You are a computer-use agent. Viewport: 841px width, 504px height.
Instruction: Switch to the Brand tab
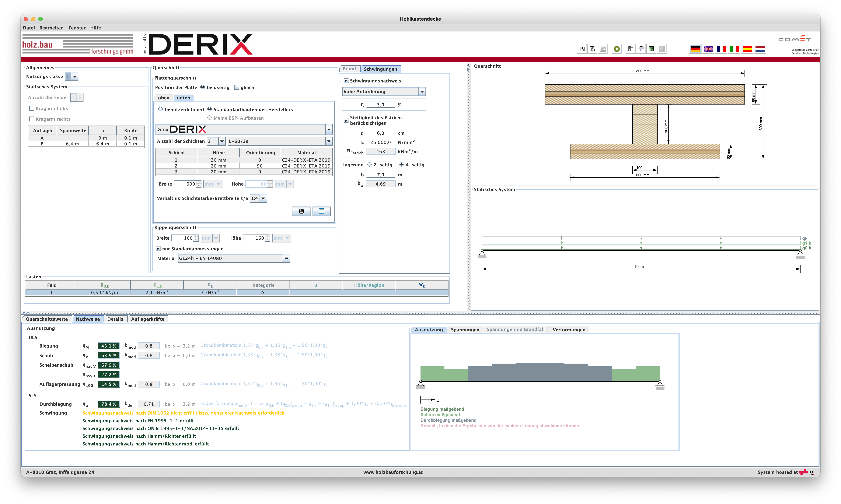[349, 69]
